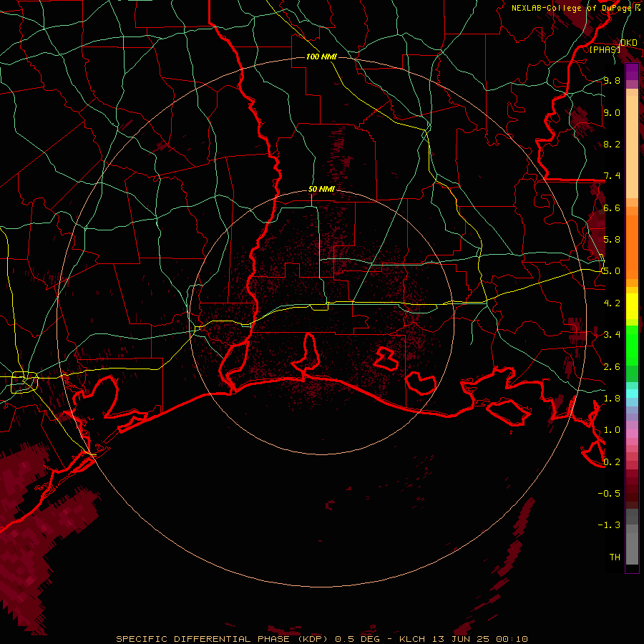Pick the pink band beside the 1.0 value
644x644 pixels.
[x=632, y=433]
